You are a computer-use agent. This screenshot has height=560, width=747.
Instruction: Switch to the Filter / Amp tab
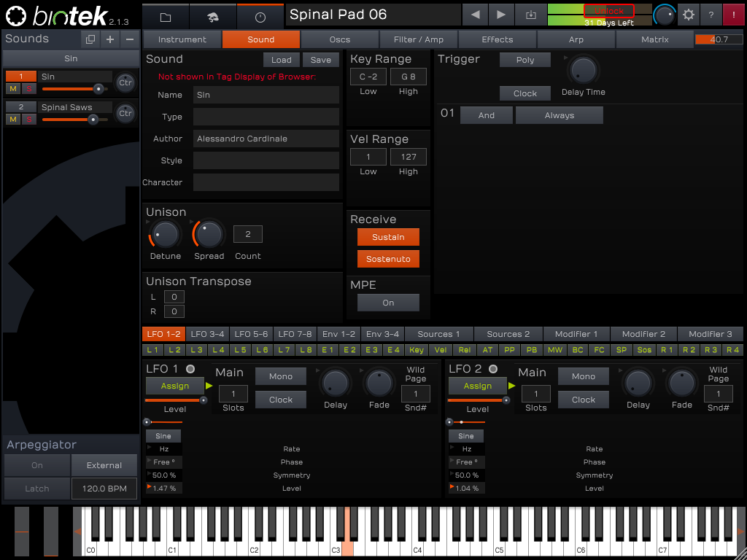click(419, 39)
